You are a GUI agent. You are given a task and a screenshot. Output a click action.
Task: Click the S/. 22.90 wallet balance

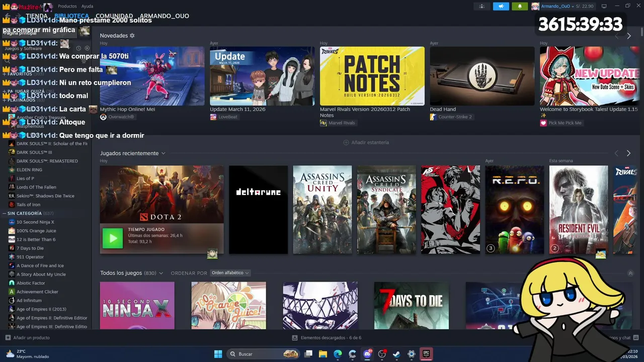(584, 6)
